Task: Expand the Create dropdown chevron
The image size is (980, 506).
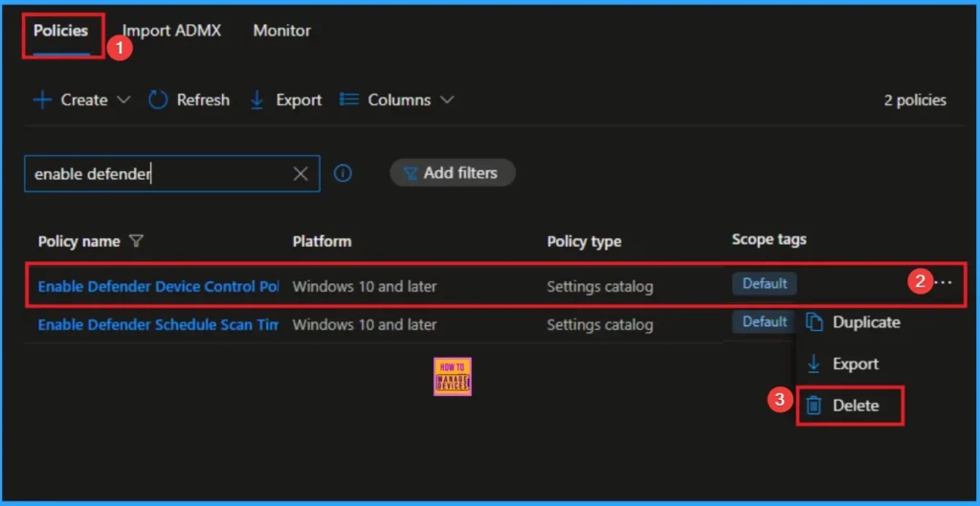Action: click(123, 99)
